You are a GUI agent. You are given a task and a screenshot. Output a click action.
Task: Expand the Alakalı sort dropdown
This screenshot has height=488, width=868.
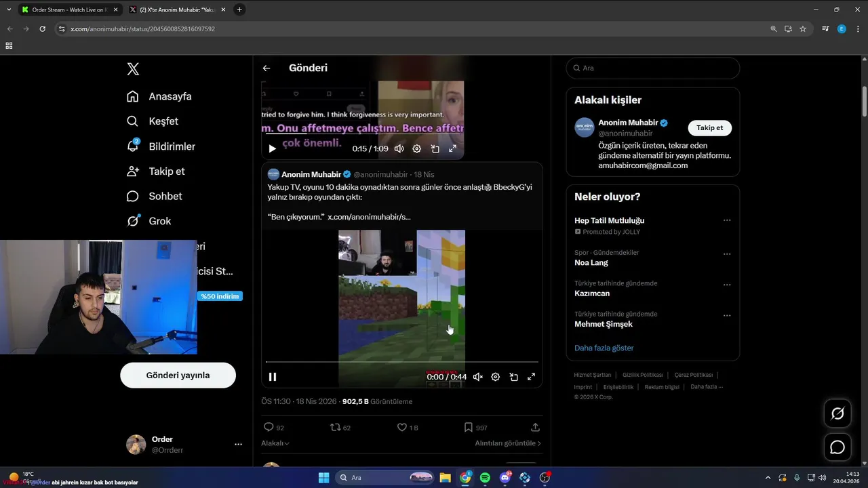(x=275, y=443)
